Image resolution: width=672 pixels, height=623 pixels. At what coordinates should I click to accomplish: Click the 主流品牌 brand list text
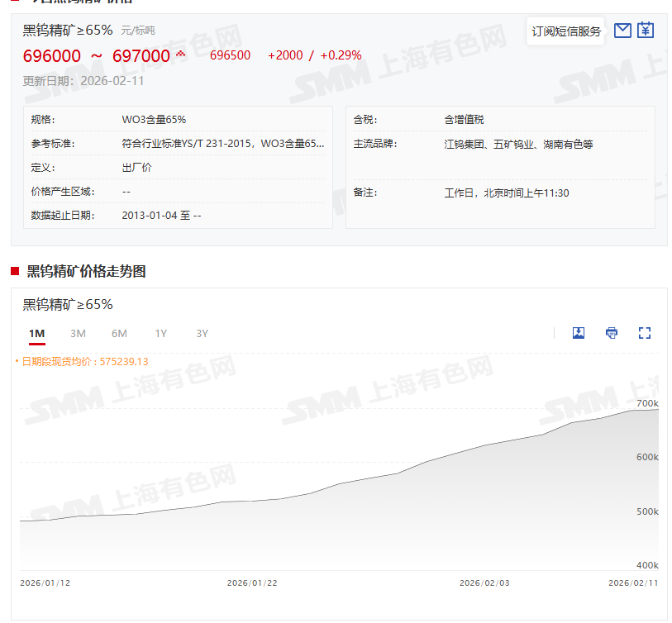point(518,144)
